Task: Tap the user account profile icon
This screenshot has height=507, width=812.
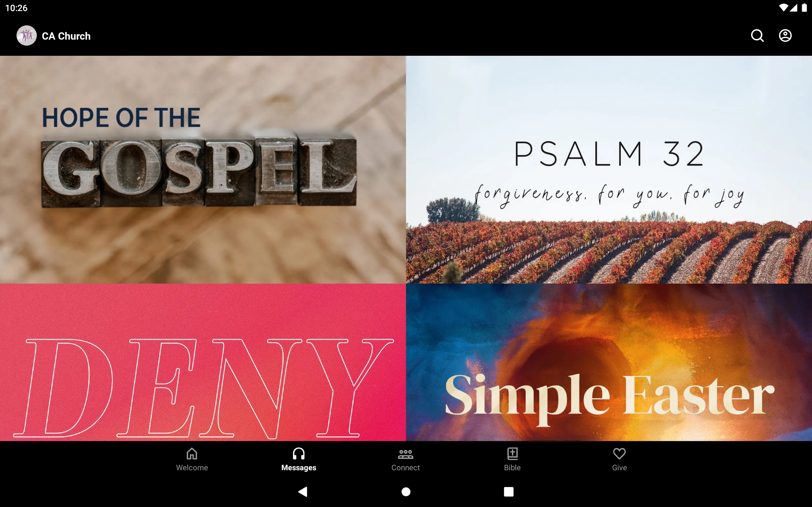Action: click(x=785, y=35)
